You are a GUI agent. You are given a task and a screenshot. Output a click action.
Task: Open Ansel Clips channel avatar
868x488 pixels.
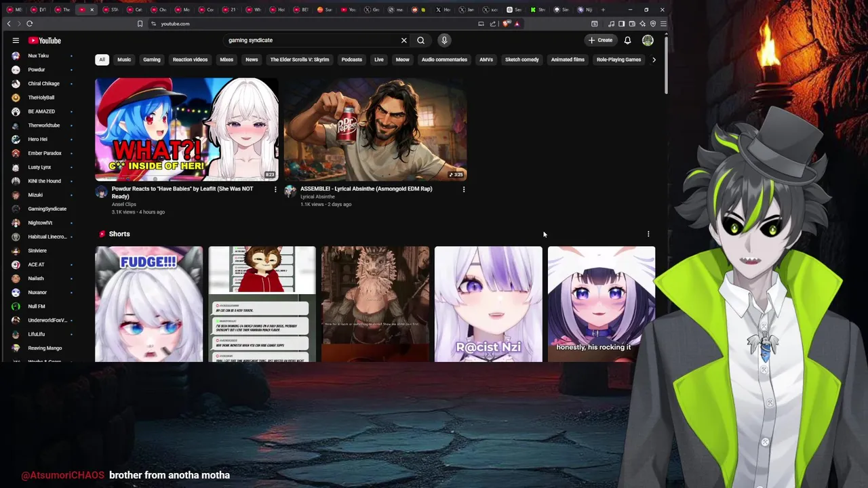tap(101, 192)
